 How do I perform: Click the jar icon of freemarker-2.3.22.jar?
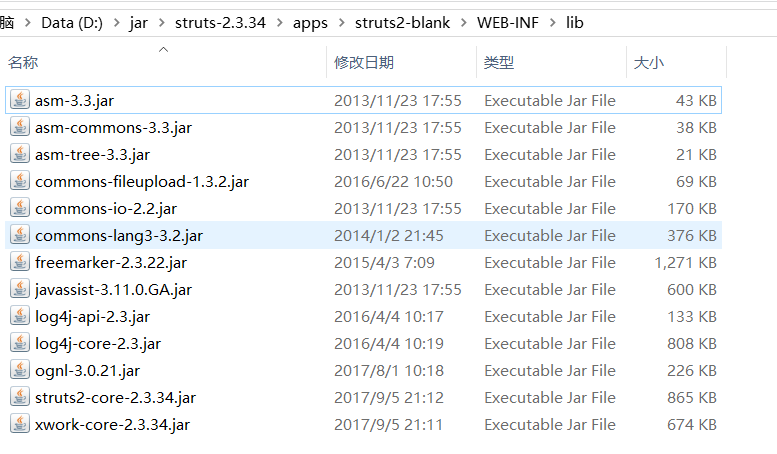coord(20,262)
